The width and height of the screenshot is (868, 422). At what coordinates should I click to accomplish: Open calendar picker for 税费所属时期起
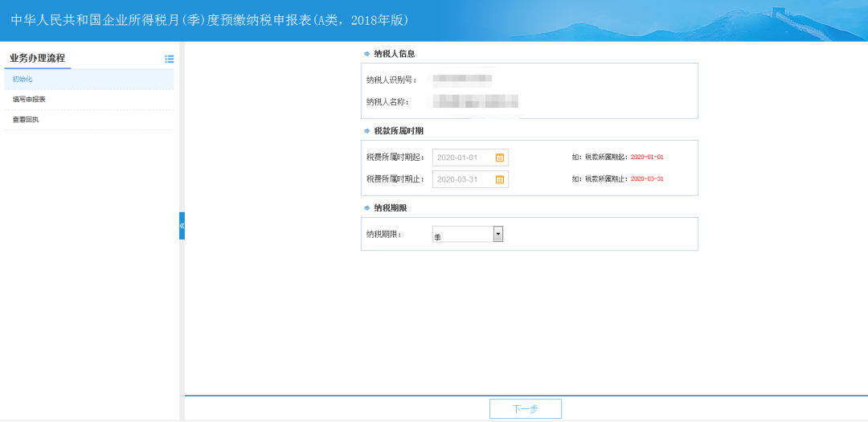tap(499, 158)
